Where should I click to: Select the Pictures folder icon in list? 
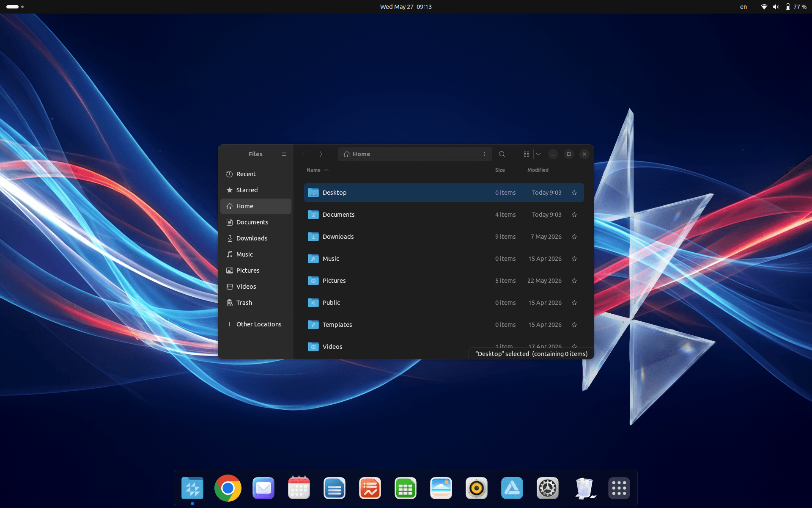tap(313, 281)
